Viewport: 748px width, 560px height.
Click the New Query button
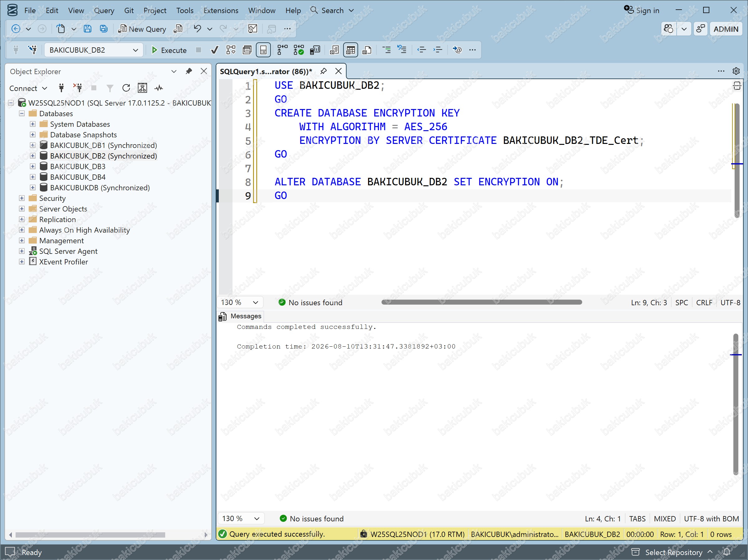pos(142,29)
